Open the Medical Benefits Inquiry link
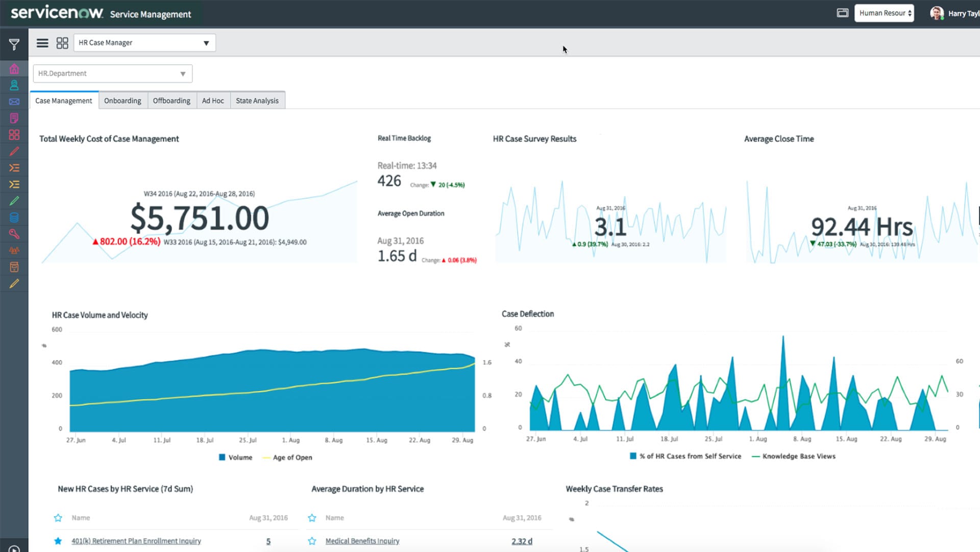 362,541
